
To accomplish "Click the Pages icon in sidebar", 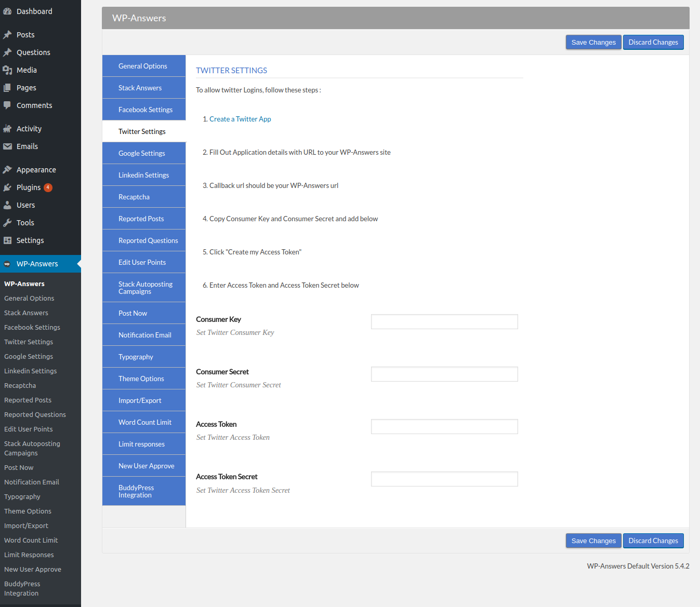I will click(x=7, y=88).
